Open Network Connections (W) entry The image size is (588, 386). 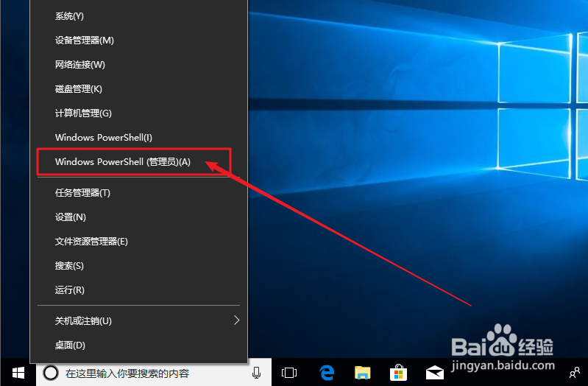pos(139,65)
